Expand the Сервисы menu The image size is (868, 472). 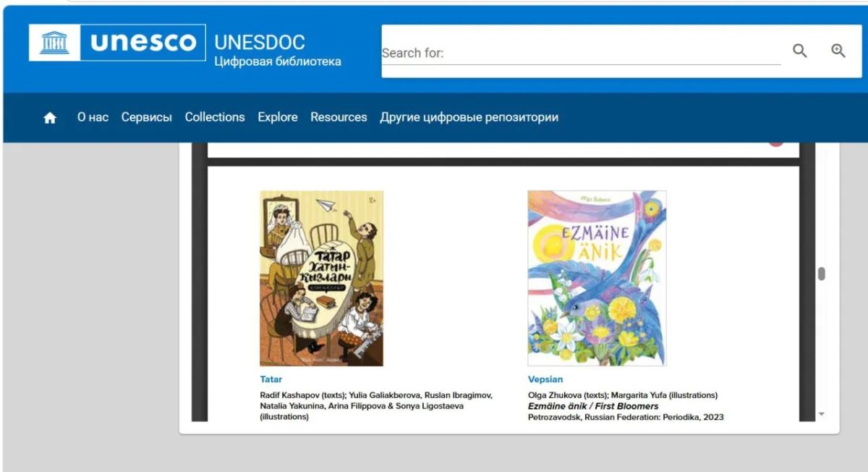coord(147,117)
